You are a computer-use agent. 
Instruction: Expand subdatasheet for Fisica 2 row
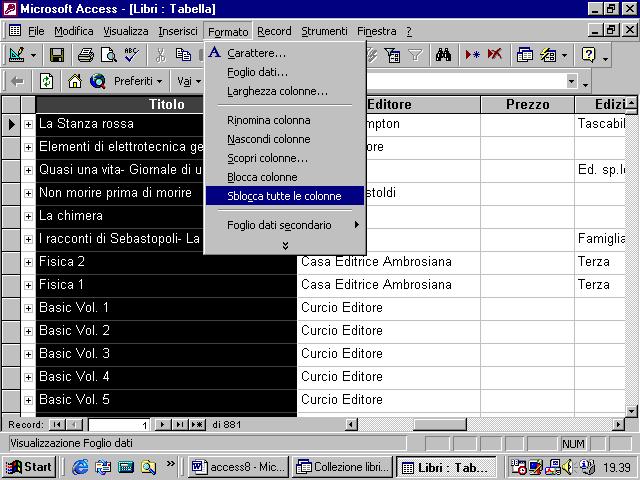pyautogui.click(x=28, y=262)
